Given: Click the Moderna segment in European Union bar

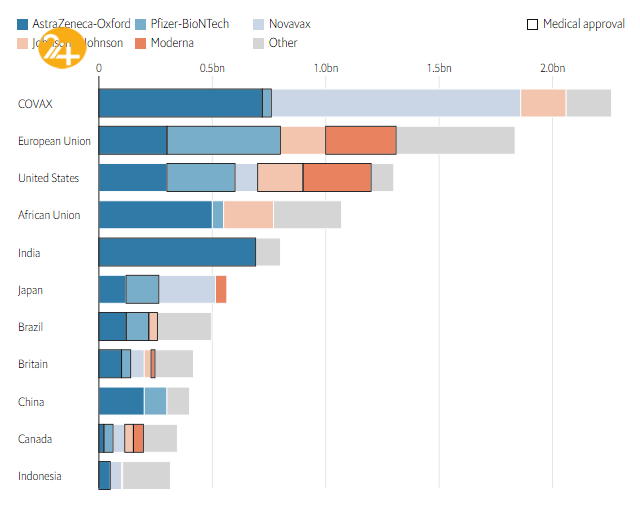Looking at the screenshot, I should point(360,141).
